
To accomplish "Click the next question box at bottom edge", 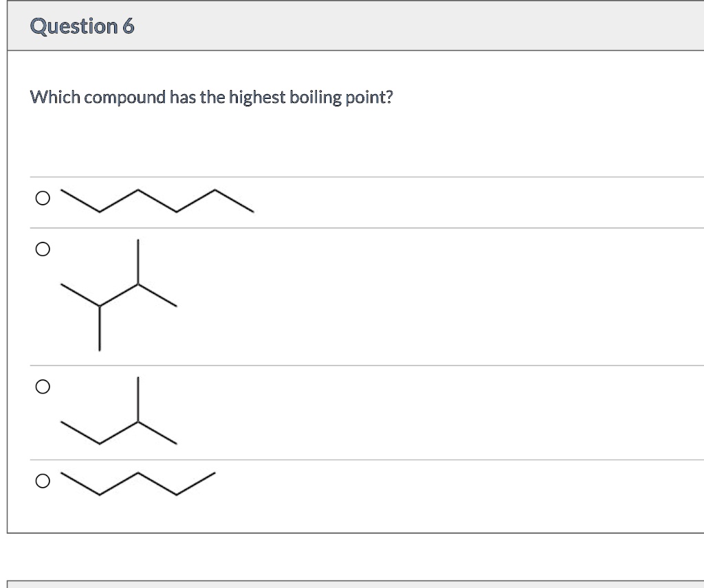I will pyautogui.click(x=355, y=585).
